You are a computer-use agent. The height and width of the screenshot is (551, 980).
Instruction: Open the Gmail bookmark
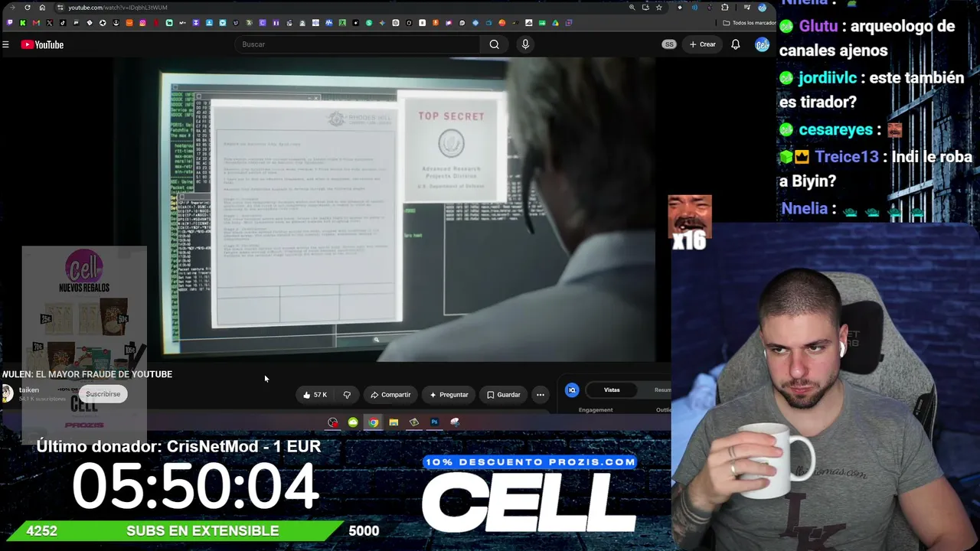click(x=36, y=23)
